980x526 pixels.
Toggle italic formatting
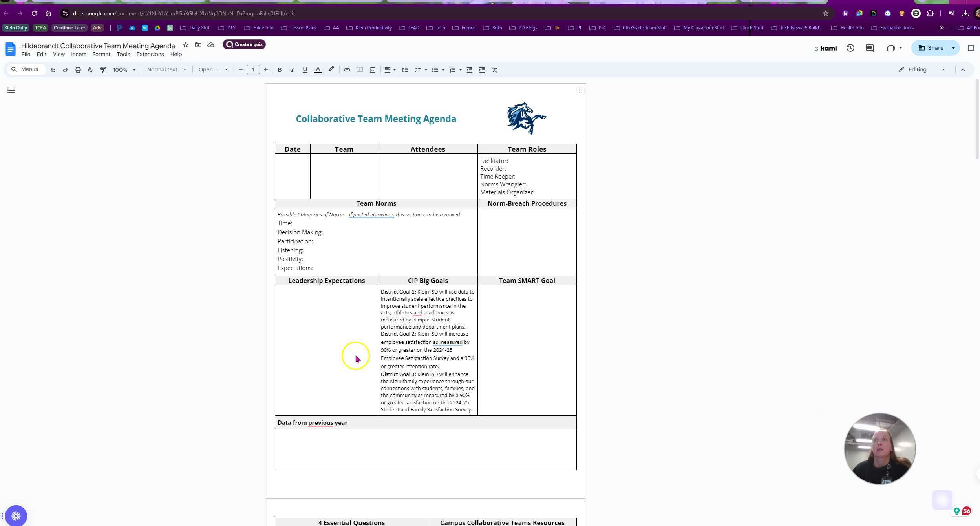pyautogui.click(x=293, y=70)
